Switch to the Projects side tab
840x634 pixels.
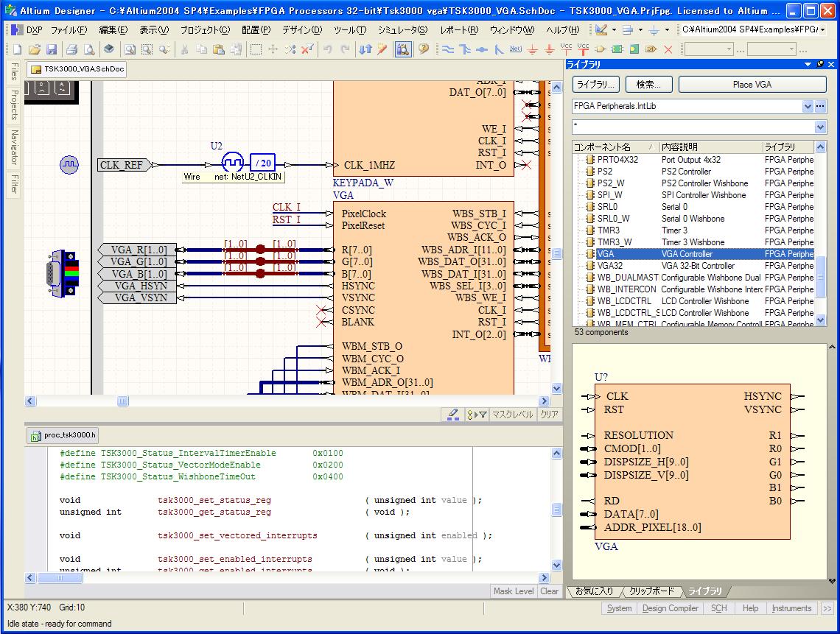(15, 105)
